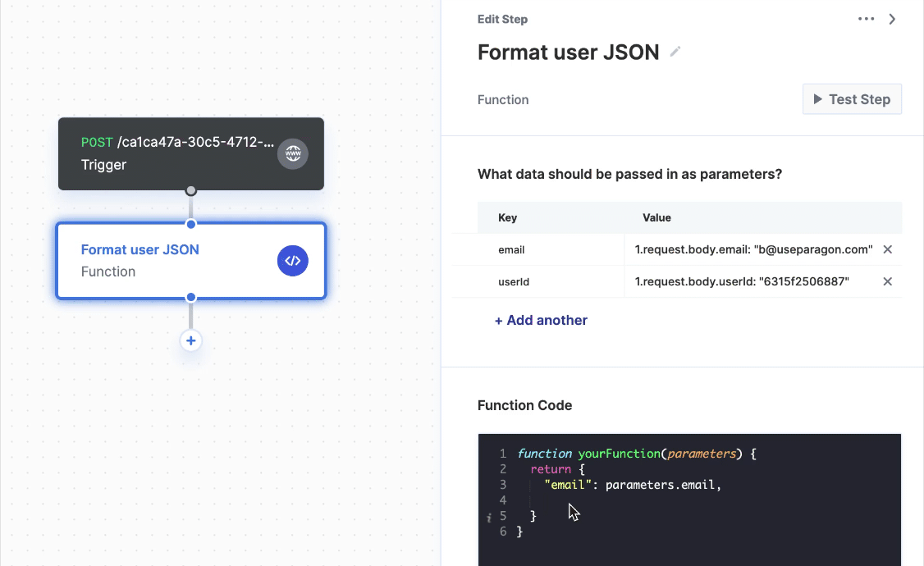Click the email value field with b@useparagon.com

tap(753, 249)
